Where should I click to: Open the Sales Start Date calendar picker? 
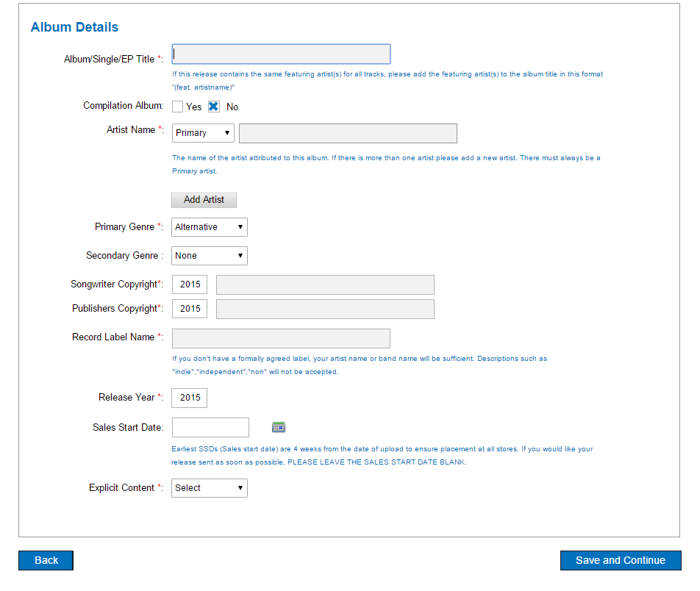(278, 427)
